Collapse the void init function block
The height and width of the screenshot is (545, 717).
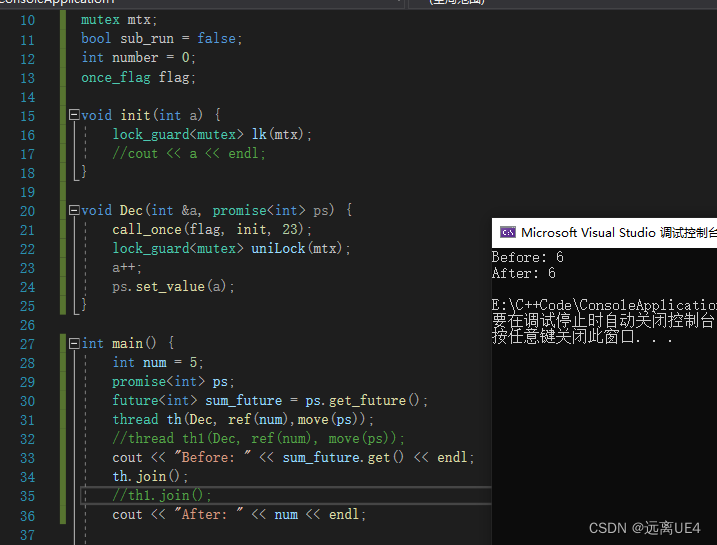pos(74,114)
